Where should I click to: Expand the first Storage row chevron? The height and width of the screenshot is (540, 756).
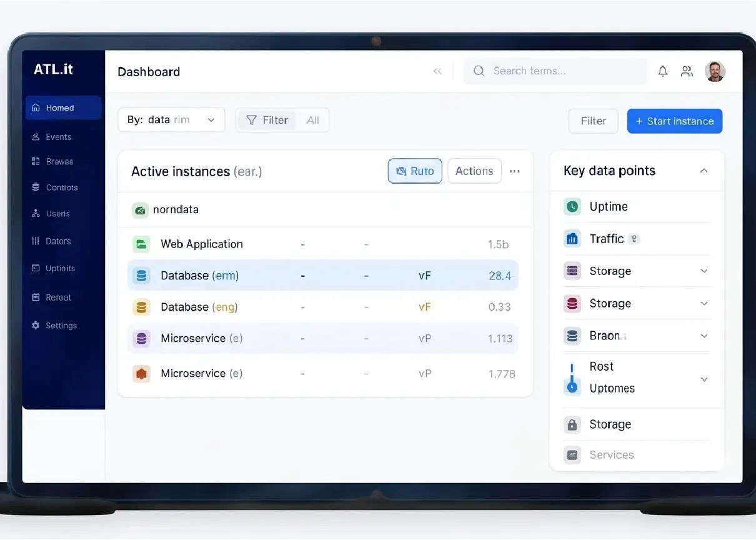(x=704, y=271)
